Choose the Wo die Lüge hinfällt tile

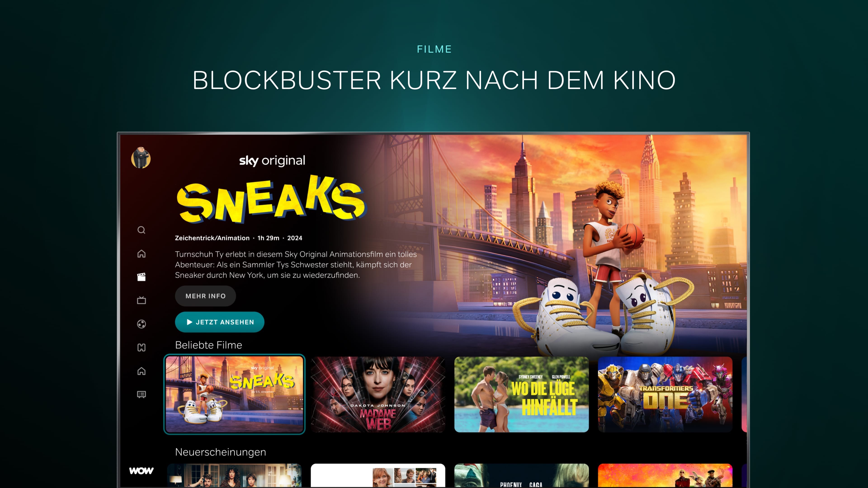522,394
